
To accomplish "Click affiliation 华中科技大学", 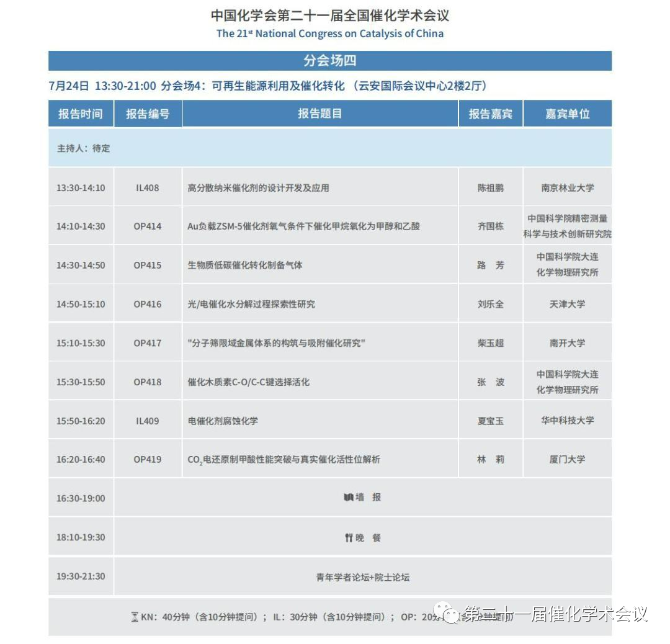I will click(568, 421).
